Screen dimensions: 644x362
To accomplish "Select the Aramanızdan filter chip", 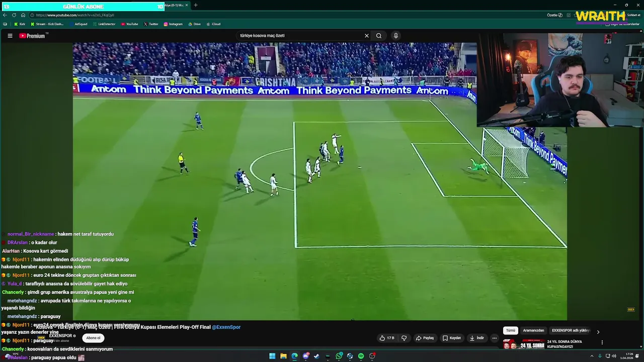I will (533, 330).
